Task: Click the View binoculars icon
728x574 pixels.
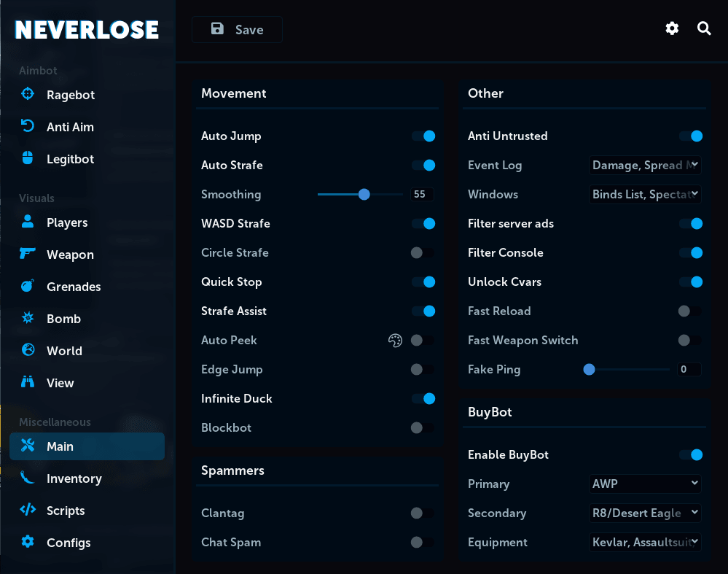Action: pos(28,381)
